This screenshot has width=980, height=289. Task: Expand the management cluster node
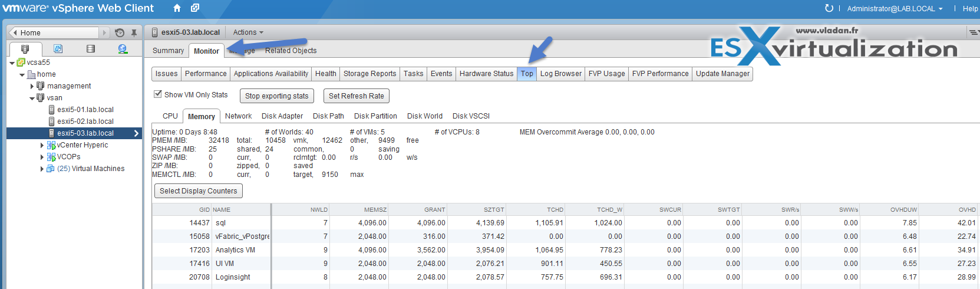click(x=32, y=86)
